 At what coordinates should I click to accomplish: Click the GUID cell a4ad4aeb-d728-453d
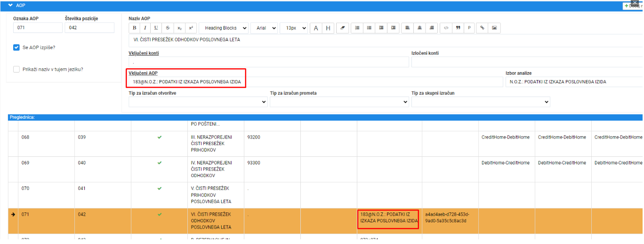point(450,221)
